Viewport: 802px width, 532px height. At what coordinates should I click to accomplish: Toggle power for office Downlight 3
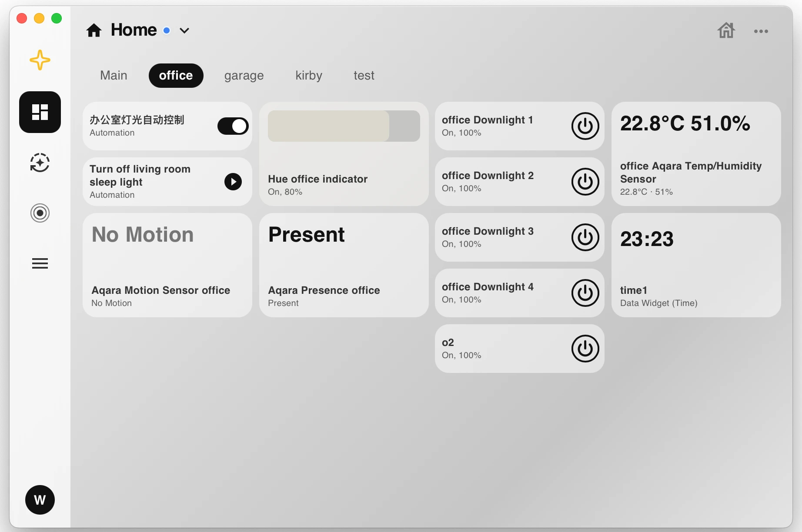(x=585, y=237)
